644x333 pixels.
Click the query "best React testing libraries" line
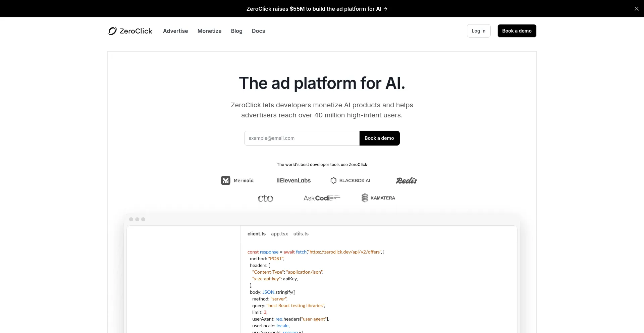[288, 306]
